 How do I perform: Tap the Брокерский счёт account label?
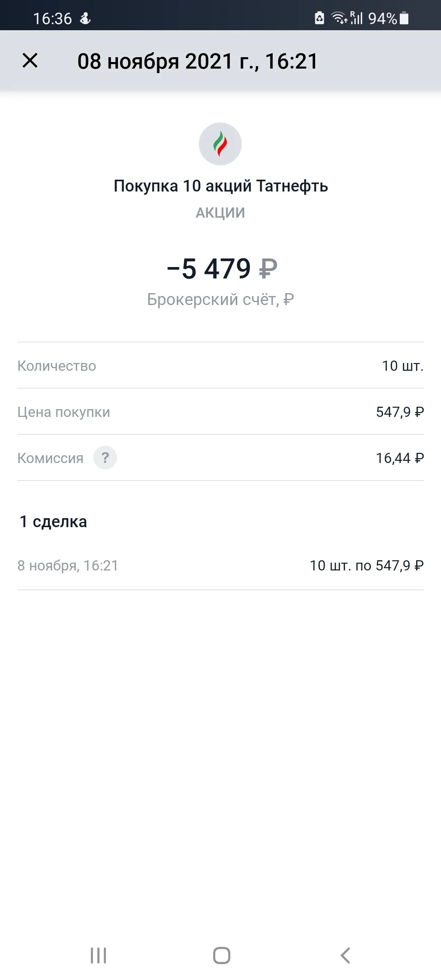pyautogui.click(x=220, y=299)
